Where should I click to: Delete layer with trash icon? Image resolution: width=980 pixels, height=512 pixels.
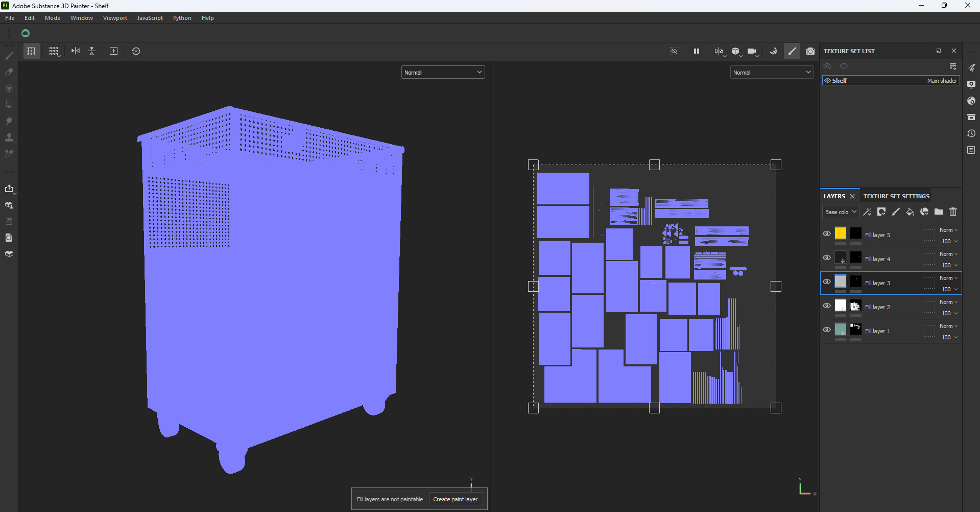click(x=953, y=212)
